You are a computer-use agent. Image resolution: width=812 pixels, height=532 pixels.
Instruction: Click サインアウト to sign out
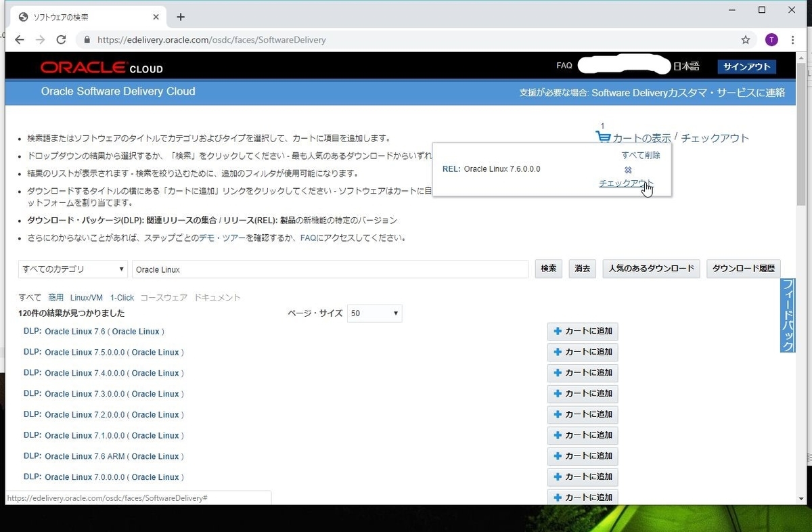click(746, 67)
